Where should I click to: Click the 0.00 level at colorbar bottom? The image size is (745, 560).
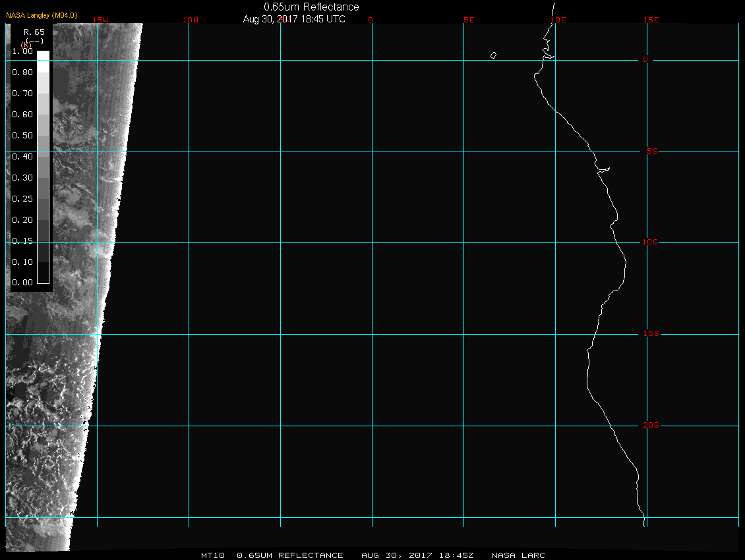coord(22,283)
